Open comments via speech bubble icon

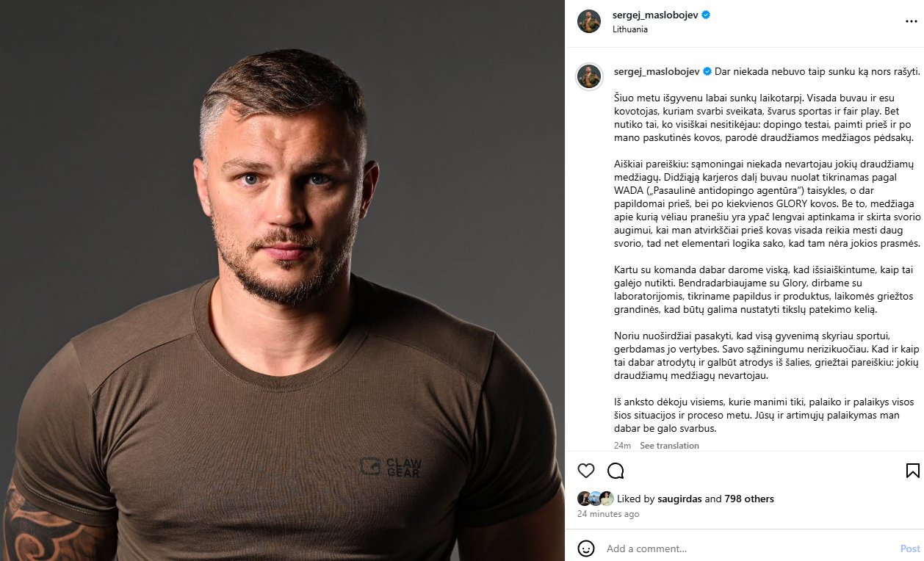616,471
